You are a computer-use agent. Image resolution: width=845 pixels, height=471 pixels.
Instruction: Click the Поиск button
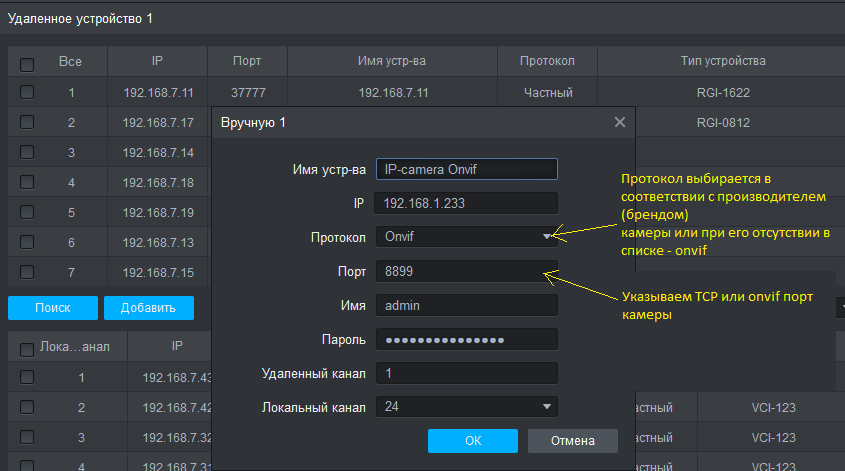(x=52, y=308)
